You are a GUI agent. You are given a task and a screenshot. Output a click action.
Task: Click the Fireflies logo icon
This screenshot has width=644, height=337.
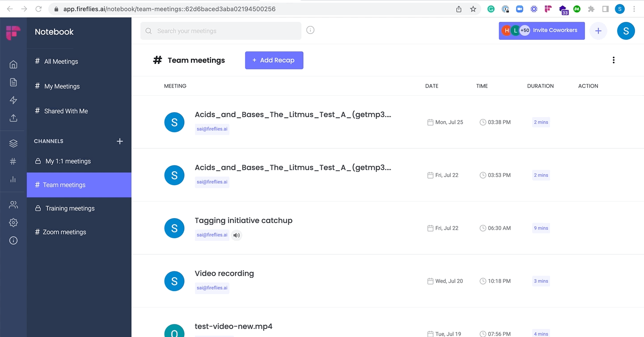(x=13, y=33)
